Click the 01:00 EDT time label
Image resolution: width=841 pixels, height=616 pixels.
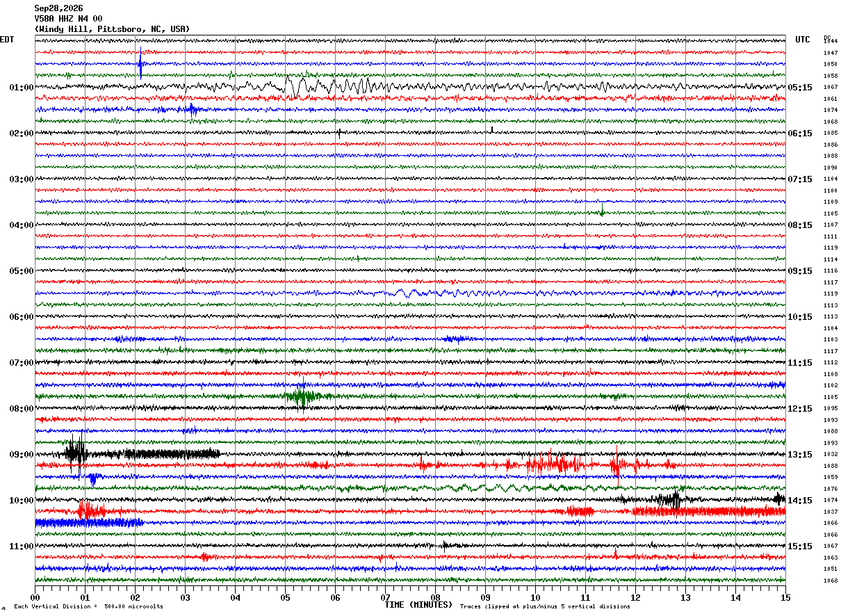21,88
